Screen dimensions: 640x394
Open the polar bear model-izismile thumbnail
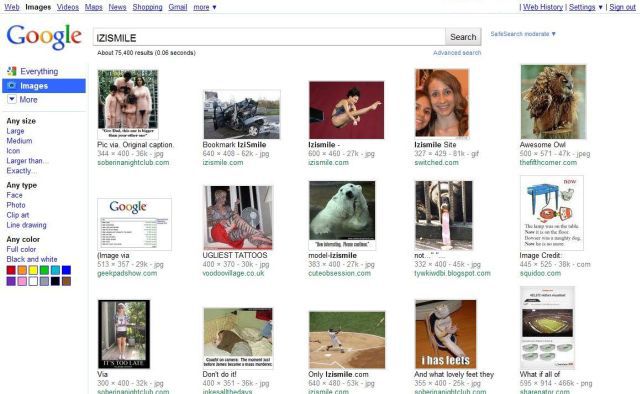pos(342,215)
